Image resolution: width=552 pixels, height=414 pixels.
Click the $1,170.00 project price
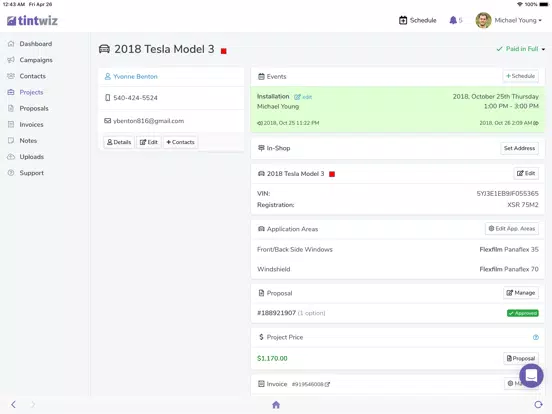[272, 358]
